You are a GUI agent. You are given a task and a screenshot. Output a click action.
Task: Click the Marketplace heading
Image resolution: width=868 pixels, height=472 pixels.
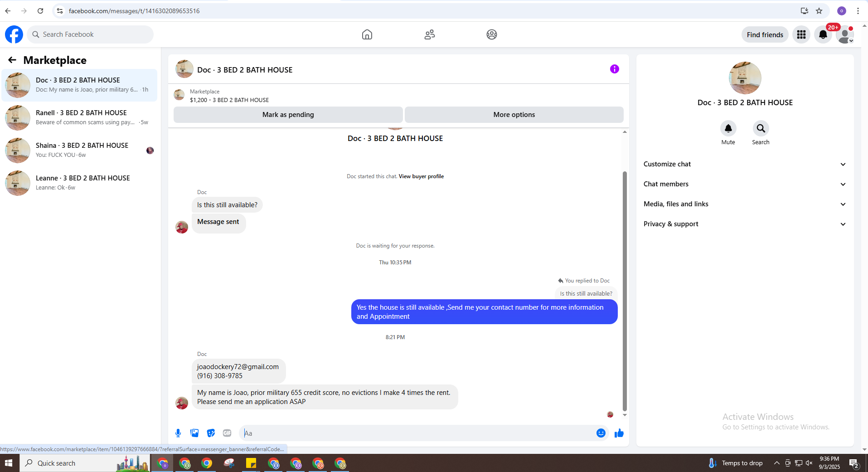(55, 60)
